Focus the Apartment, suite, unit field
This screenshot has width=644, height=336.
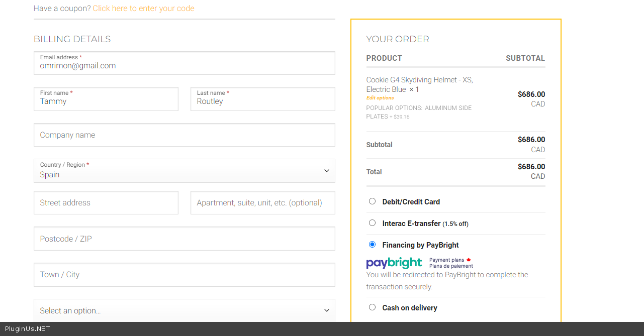click(262, 203)
